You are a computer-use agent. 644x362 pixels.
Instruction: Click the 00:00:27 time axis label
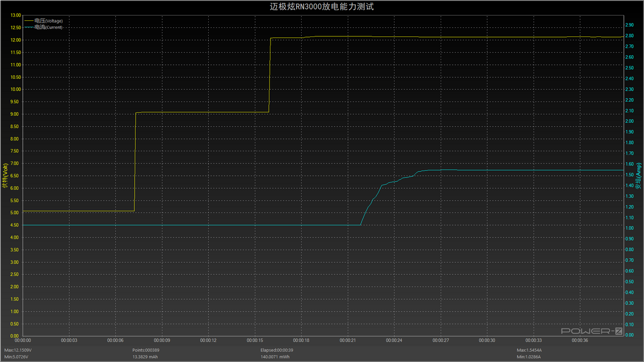[440, 341]
